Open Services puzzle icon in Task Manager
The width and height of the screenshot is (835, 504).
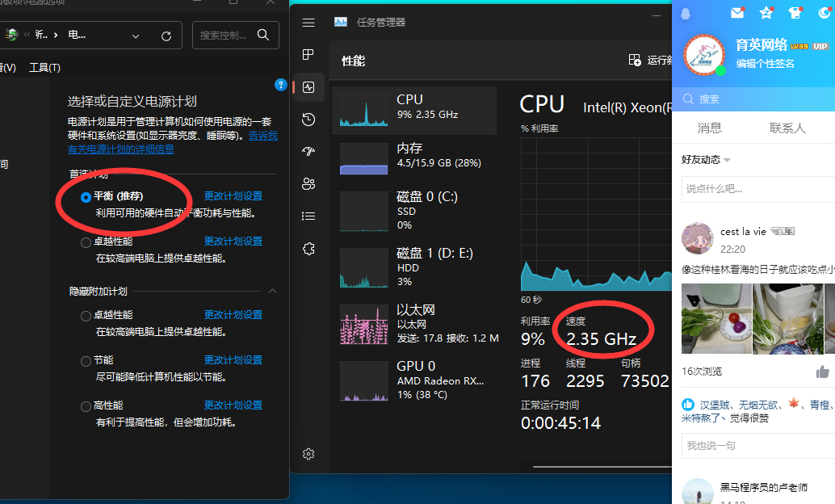308,248
